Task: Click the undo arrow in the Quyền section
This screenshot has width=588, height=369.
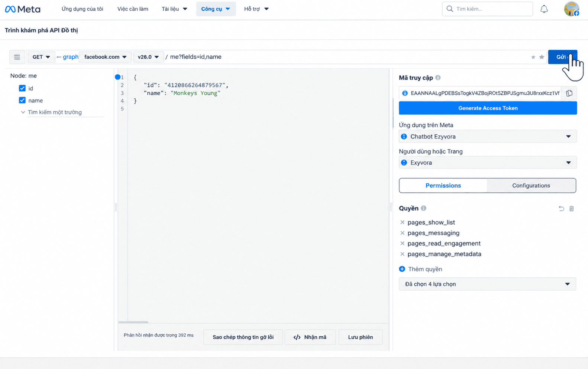Action: point(561,209)
